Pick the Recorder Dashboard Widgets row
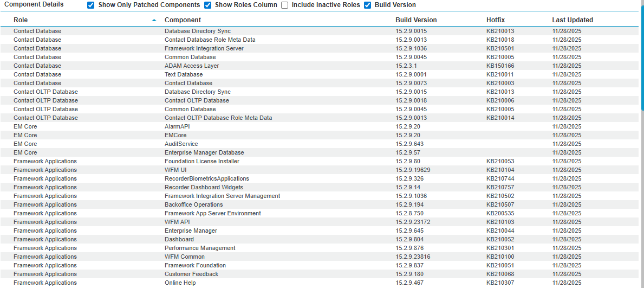This screenshot has height=288, width=644. 204,187
